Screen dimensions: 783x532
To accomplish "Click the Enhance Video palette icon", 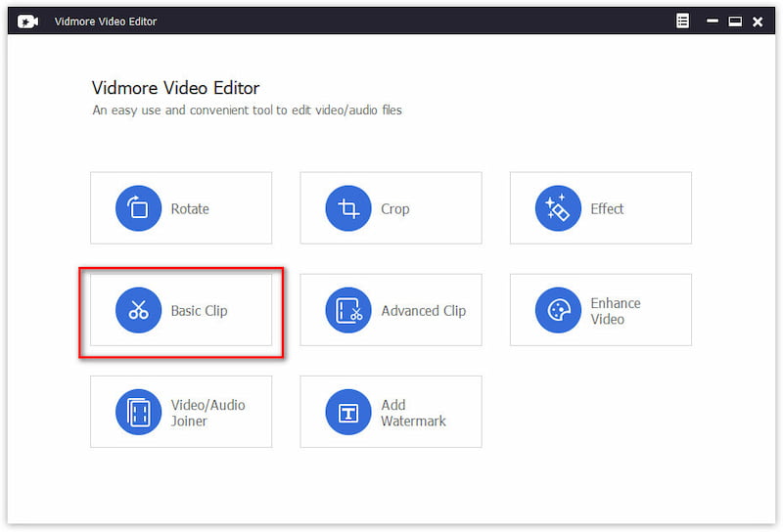I will click(558, 310).
